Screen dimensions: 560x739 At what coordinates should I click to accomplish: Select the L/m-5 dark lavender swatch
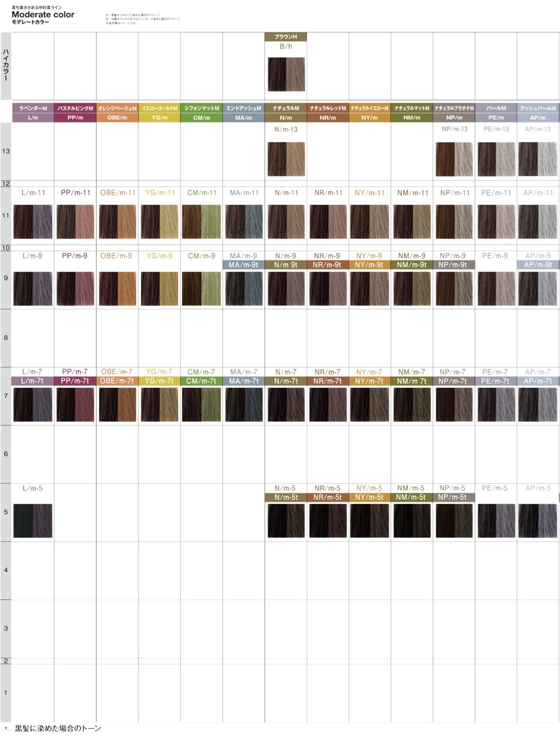click(x=33, y=520)
